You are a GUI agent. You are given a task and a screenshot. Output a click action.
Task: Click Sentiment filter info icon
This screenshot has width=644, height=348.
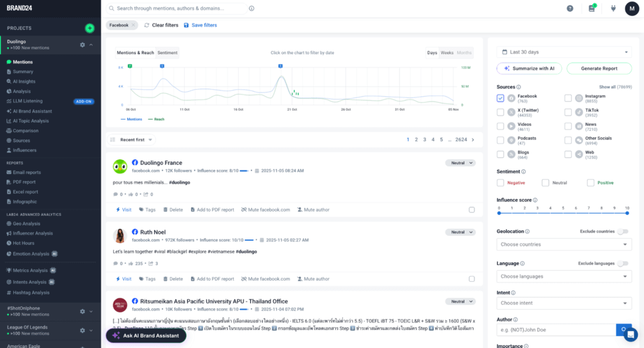523,172
